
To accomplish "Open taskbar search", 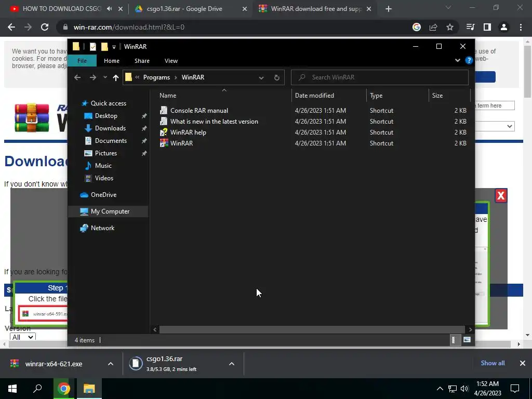I will [37, 389].
